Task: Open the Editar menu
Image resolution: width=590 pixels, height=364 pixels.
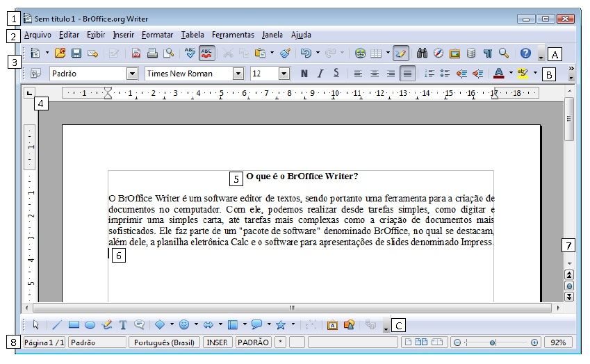Action: (69, 35)
